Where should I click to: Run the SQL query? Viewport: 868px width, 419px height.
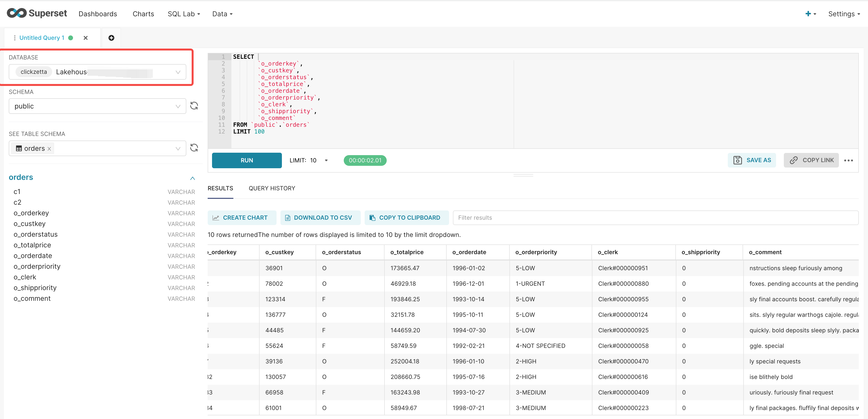click(247, 160)
